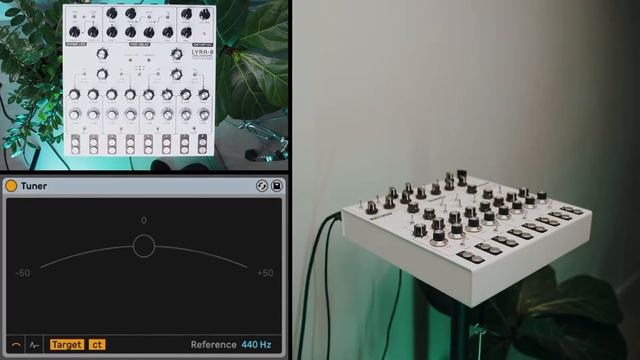Open Tuner hot-swap preset icon

(262, 186)
